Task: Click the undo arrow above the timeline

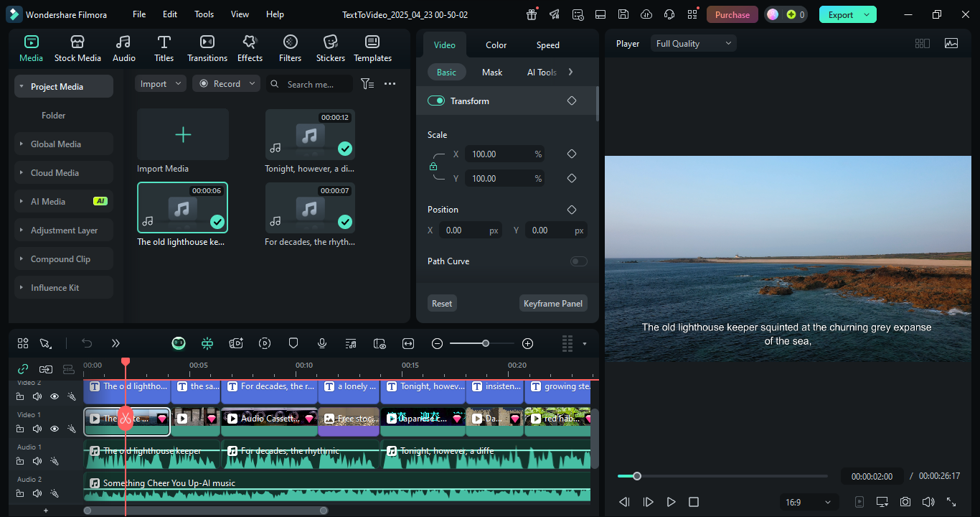Action: click(x=87, y=343)
